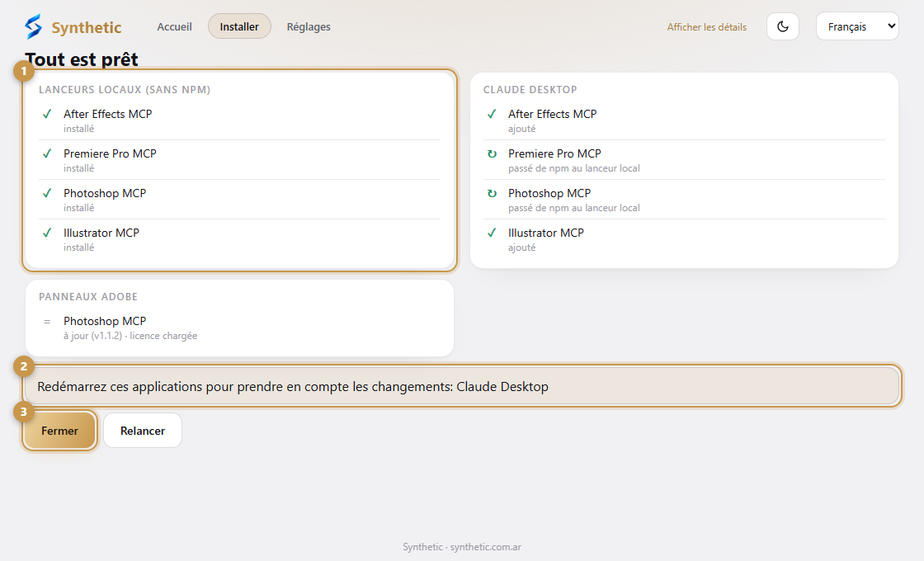
Task: Select Illustrator MCP under Lanceurs locaux
Action: [101, 233]
